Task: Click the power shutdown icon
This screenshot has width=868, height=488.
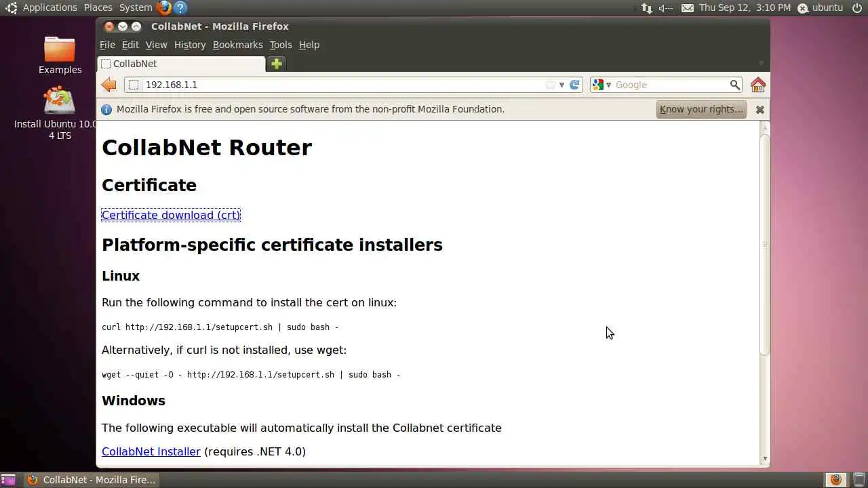Action: 857,8
